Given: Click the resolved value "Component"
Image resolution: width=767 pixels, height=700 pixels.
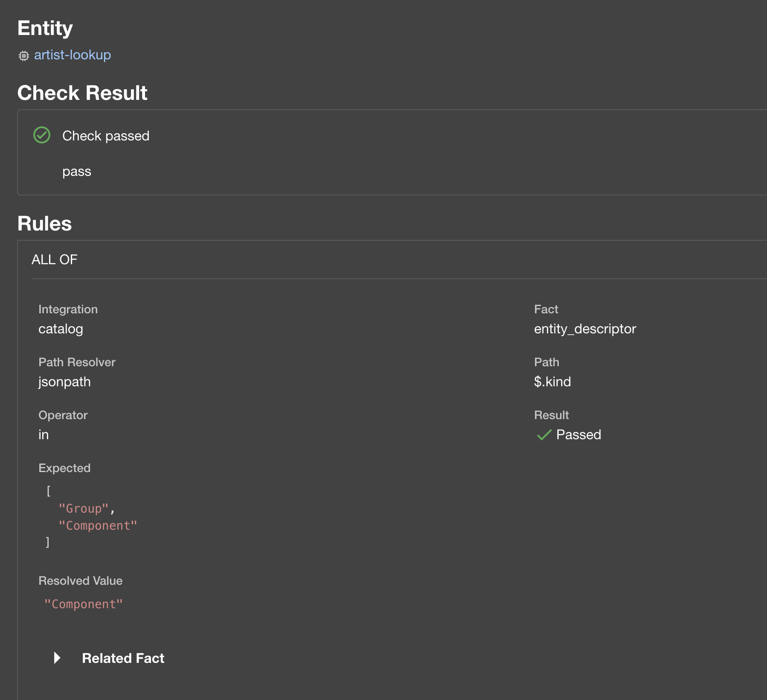Looking at the screenshot, I should 84,604.
